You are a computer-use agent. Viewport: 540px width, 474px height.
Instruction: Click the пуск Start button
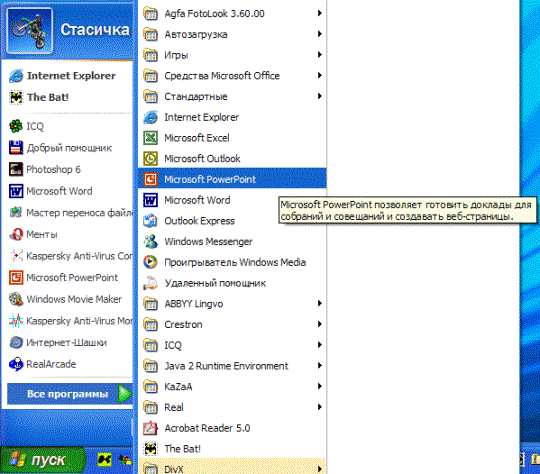coord(43,460)
